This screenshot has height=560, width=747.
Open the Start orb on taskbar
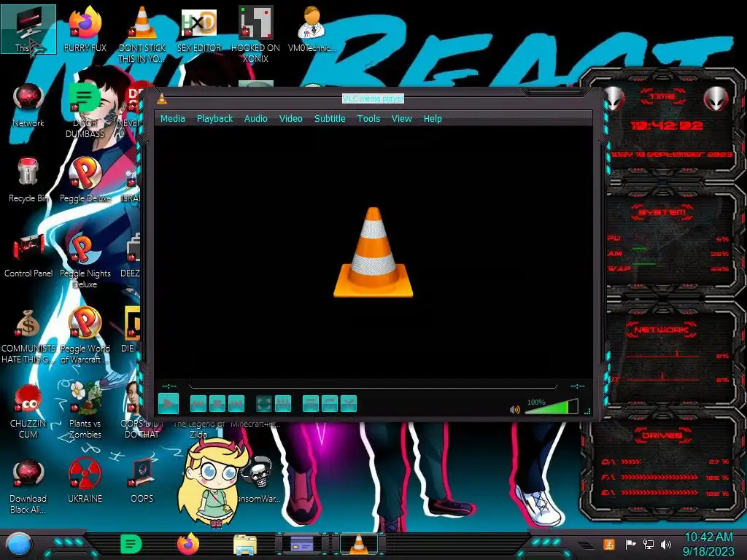point(18,544)
